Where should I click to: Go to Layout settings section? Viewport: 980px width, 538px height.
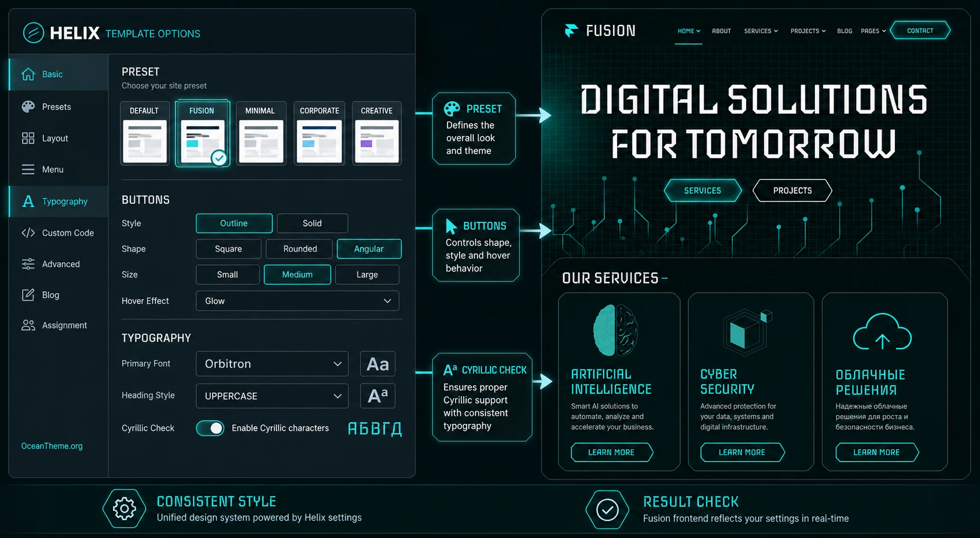coord(58,138)
